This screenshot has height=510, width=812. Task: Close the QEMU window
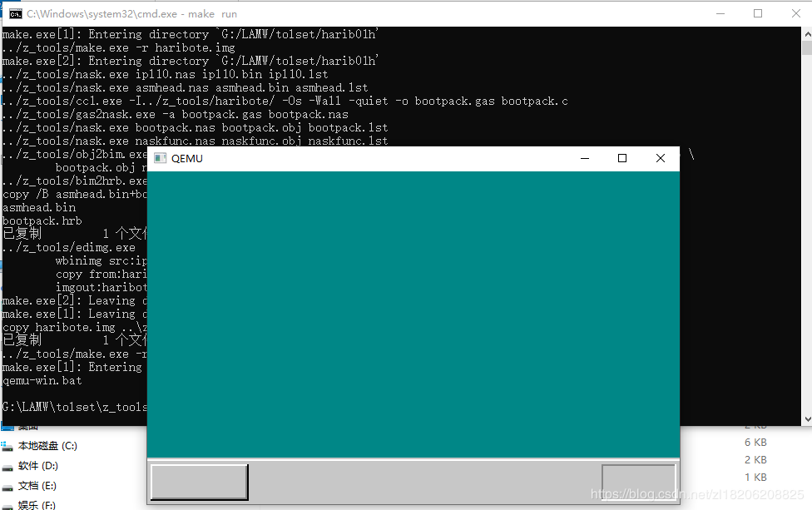coord(661,158)
